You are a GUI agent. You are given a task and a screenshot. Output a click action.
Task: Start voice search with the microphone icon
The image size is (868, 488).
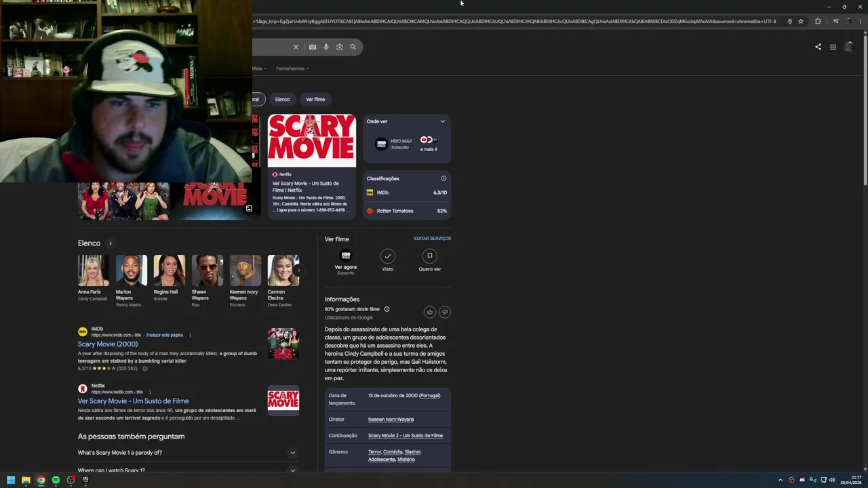click(326, 47)
